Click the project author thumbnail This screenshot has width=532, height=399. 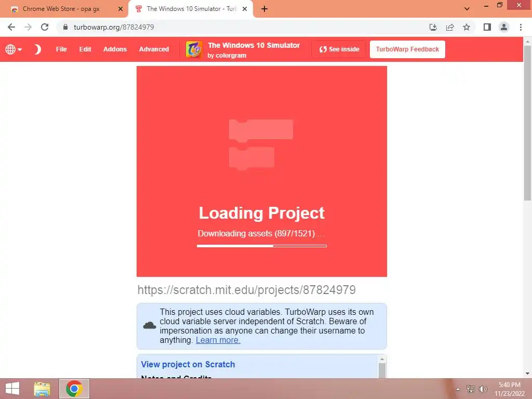pyautogui.click(x=194, y=49)
